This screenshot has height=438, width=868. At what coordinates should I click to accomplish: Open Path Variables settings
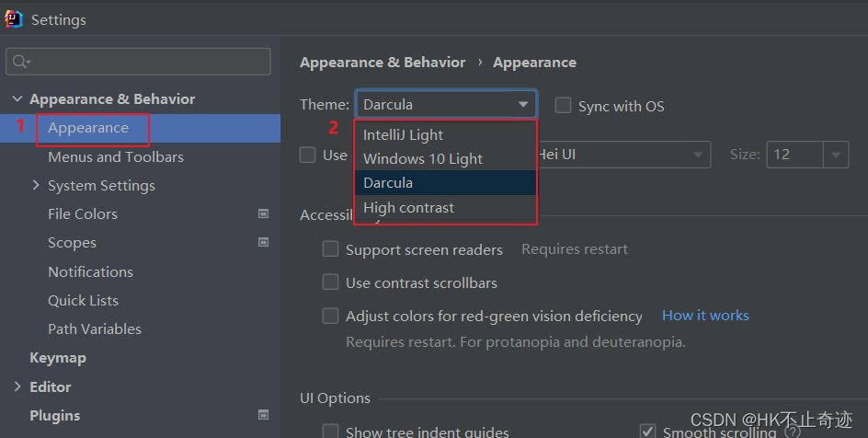[x=95, y=328]
